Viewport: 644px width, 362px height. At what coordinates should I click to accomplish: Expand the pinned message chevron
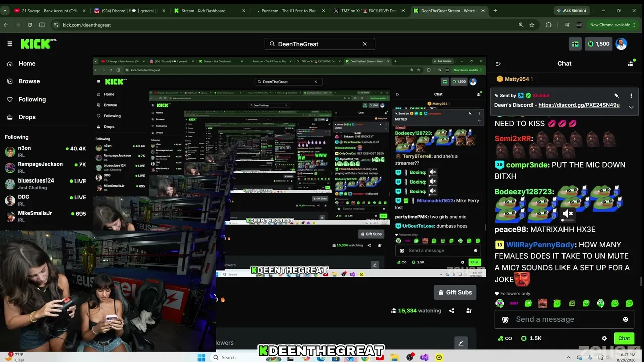click(x=631, y=107)
